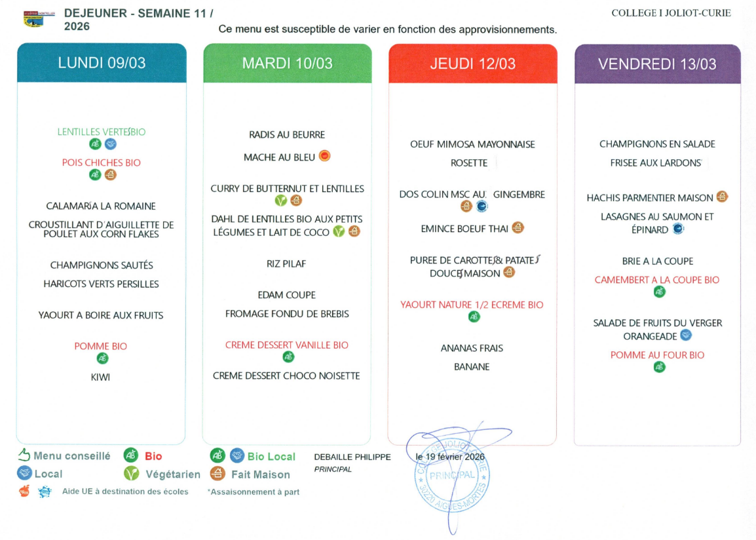Click the Bio icon under YAOURT NATURE 1/2 ECREME BIO

pyautogui.click(x=474, y=317)
